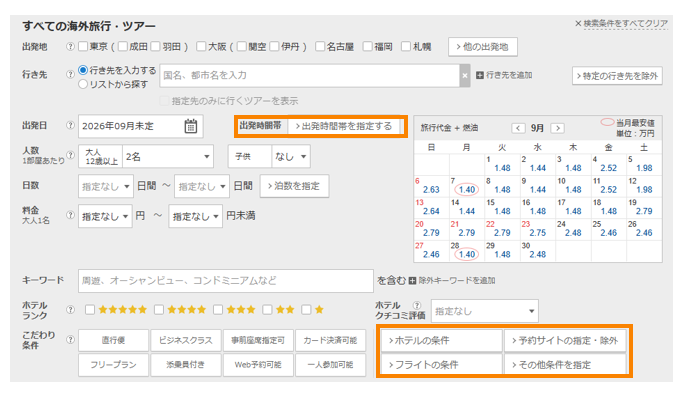
Task: Click the help icon next to 行き先
Action: [70, 74]
